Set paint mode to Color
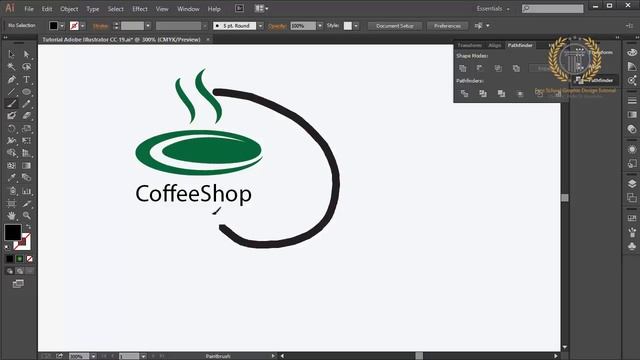 [x=9, y=259]
